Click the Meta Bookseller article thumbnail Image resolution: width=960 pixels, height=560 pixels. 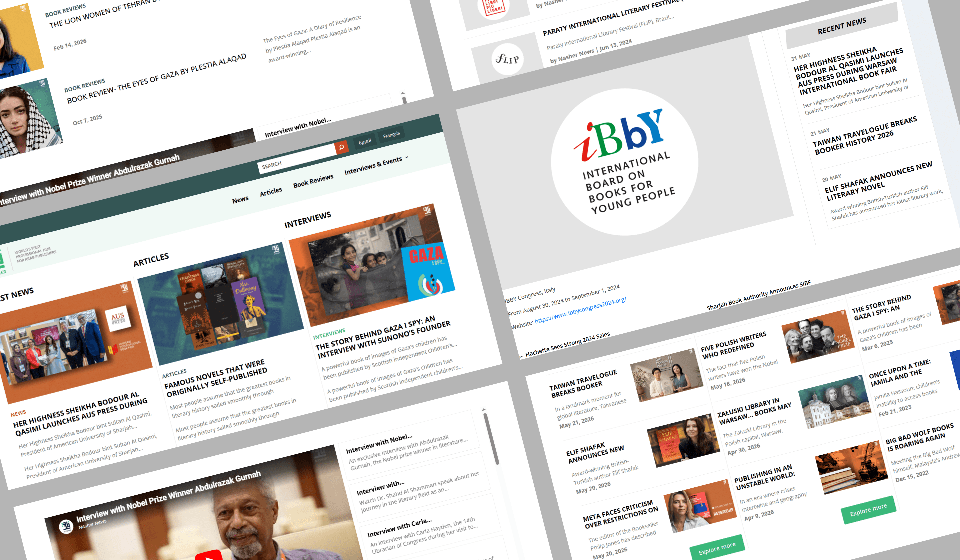tap(701, 506)
